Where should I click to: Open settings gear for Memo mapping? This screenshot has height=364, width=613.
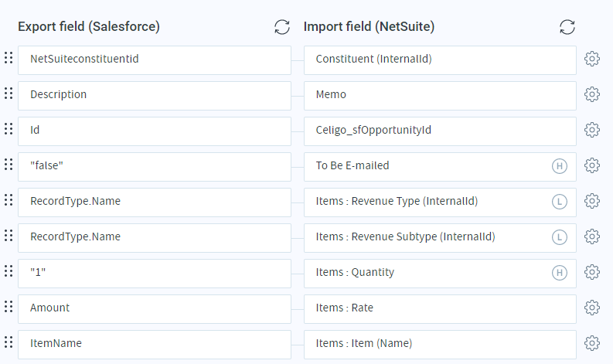(x=592, y=94)
